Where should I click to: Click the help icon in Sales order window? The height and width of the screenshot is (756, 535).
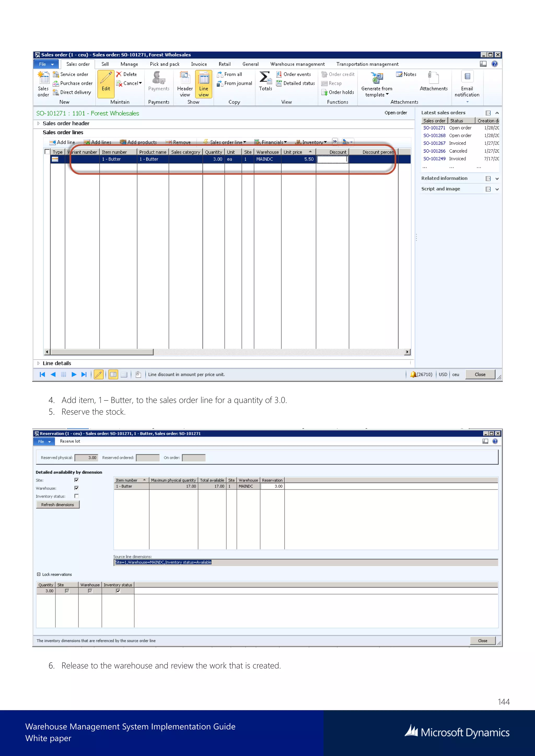tap(495, 64)
